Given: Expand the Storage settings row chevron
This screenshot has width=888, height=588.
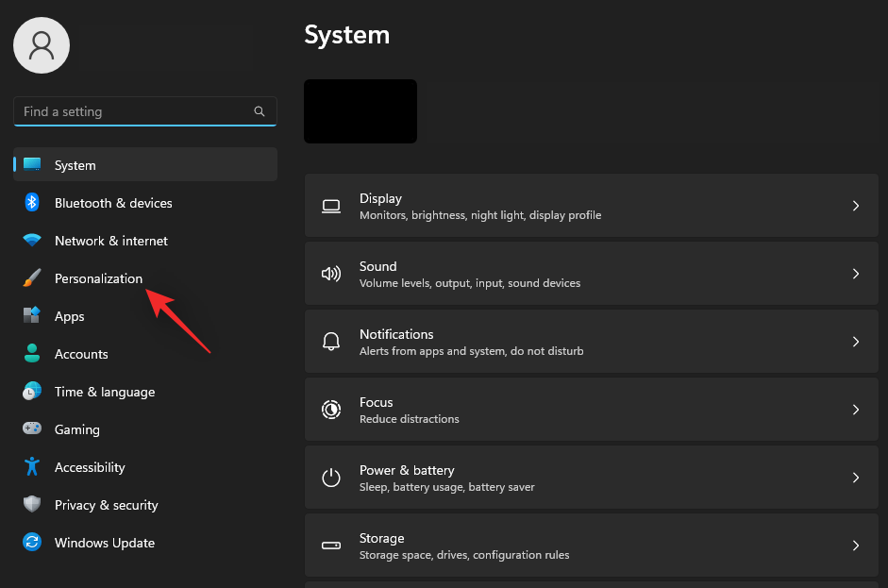Looking at the screenshot, I should (856, 546).
